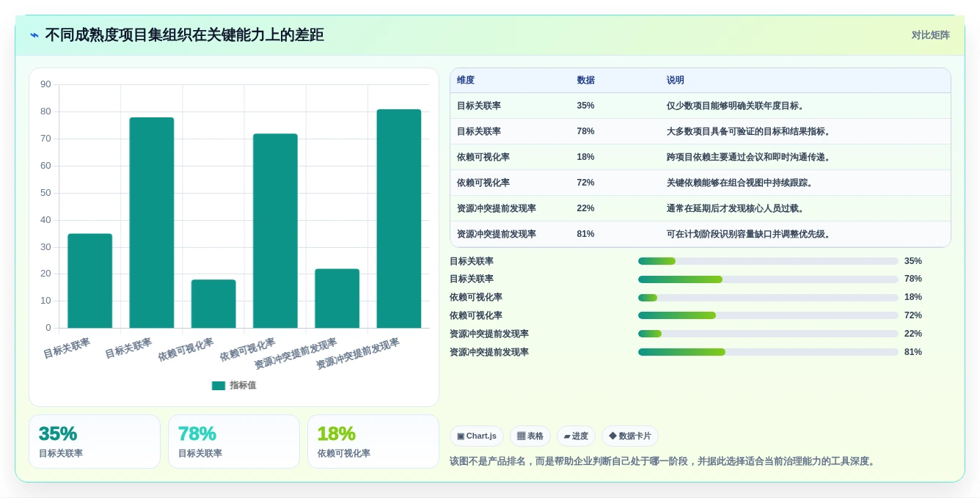Click table cell 关键依赖能够在组合视图中持续跟踪。
Image resolution: width=980 pixels, height=498 pixels.
click(x=741, y=183)
